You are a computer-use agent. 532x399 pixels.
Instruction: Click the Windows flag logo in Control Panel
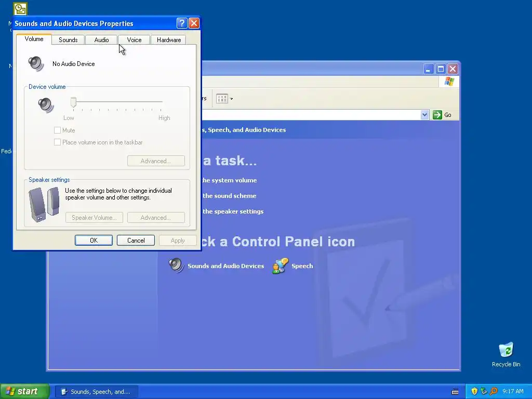pyautogui.click(x=449, y=82)
